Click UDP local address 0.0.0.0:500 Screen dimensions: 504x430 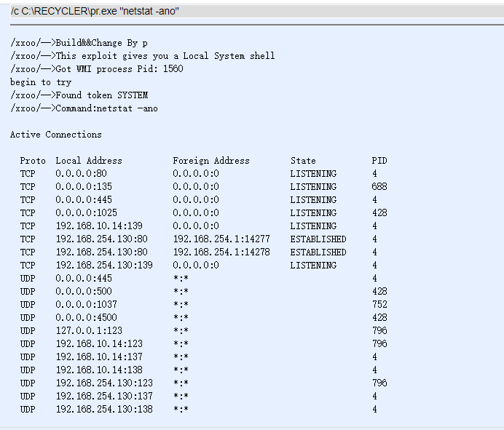pyautogui.click(x=84, y=292)
